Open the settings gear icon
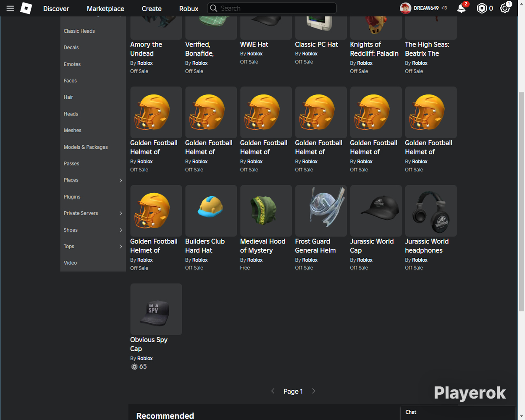 point(505,8)
